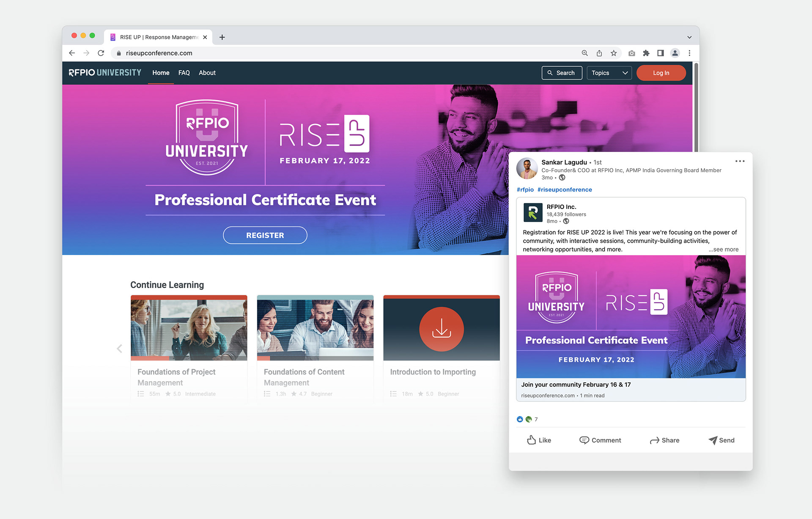Screen dimensions: 812x519
Task: Send the LinkedIn post
Action: [x=721, y=440]
